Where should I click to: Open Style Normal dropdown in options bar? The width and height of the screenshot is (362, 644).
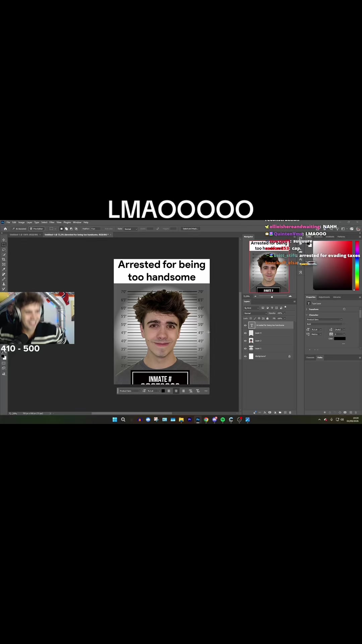click(x=131, y=229)
